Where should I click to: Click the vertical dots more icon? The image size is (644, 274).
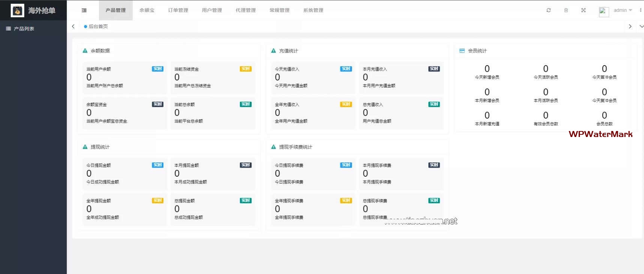[x=641, y=10]
